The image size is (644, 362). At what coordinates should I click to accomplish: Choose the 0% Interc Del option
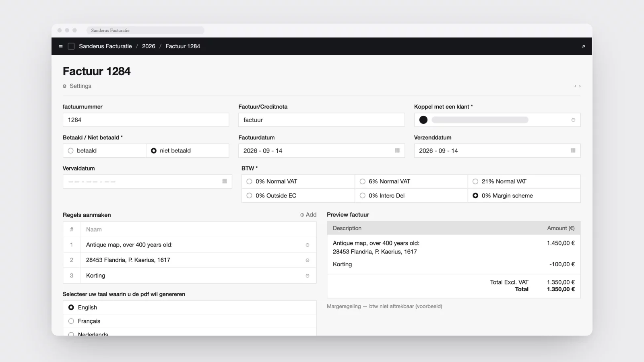411,195
